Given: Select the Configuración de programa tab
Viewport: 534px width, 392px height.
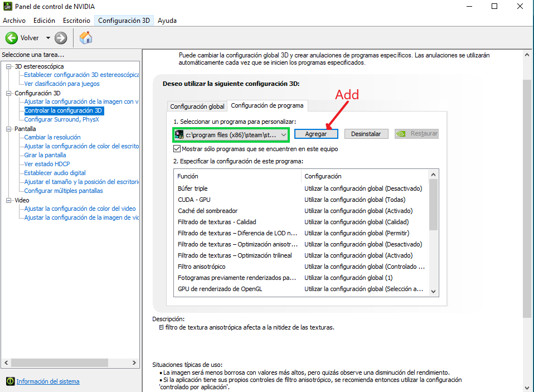Looking at the screenshot, I should pyautogui.click(x=268, y=105).
